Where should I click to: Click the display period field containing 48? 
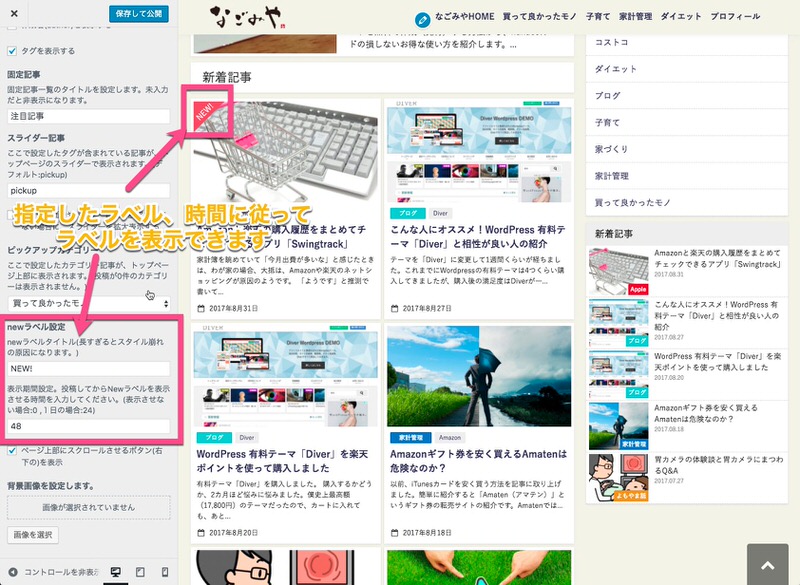point(89,426)
